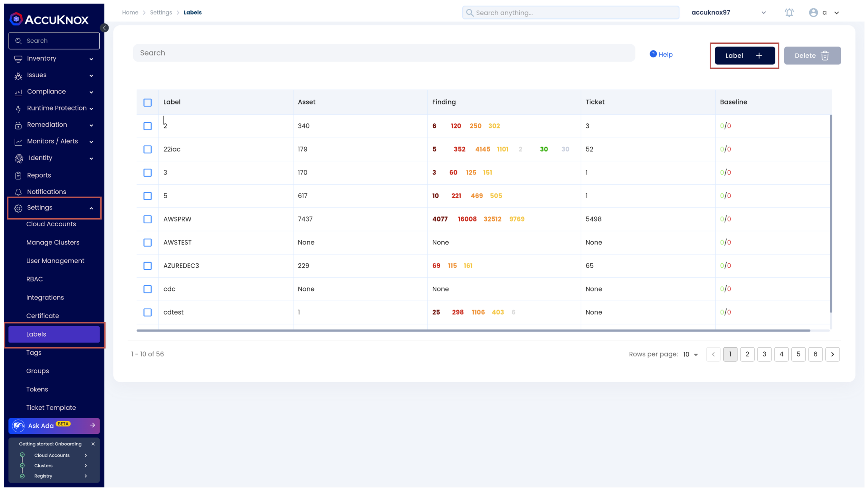Click the user avatar icon

pos(813,13)
